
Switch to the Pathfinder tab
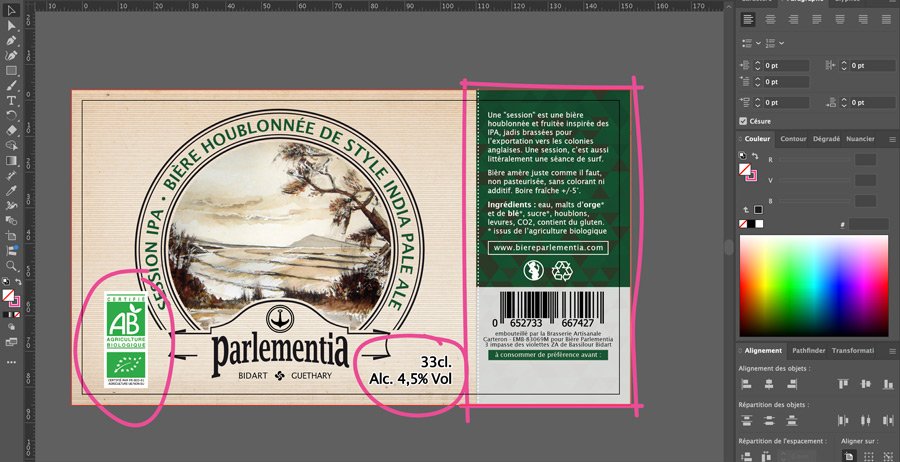808,350
